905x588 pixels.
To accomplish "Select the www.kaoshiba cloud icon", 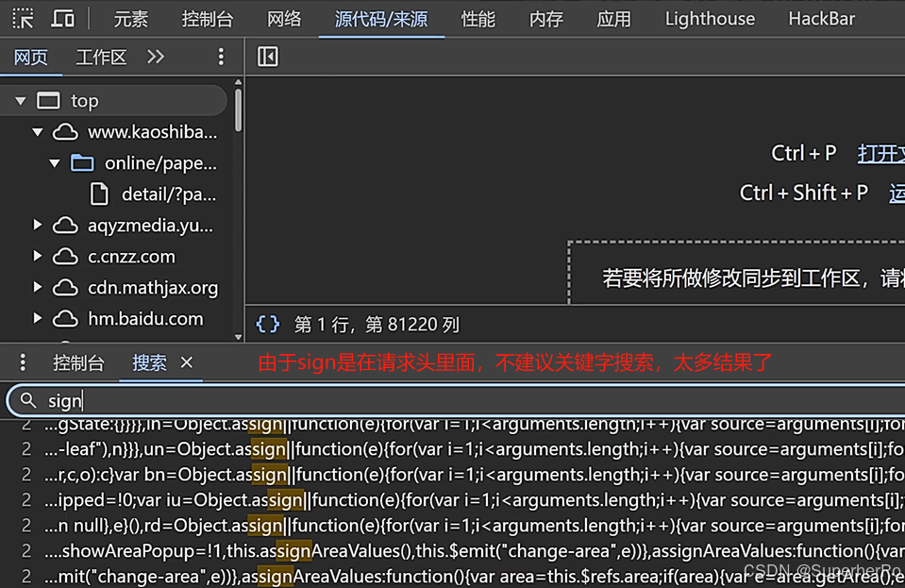I will [x=65, y=132].
